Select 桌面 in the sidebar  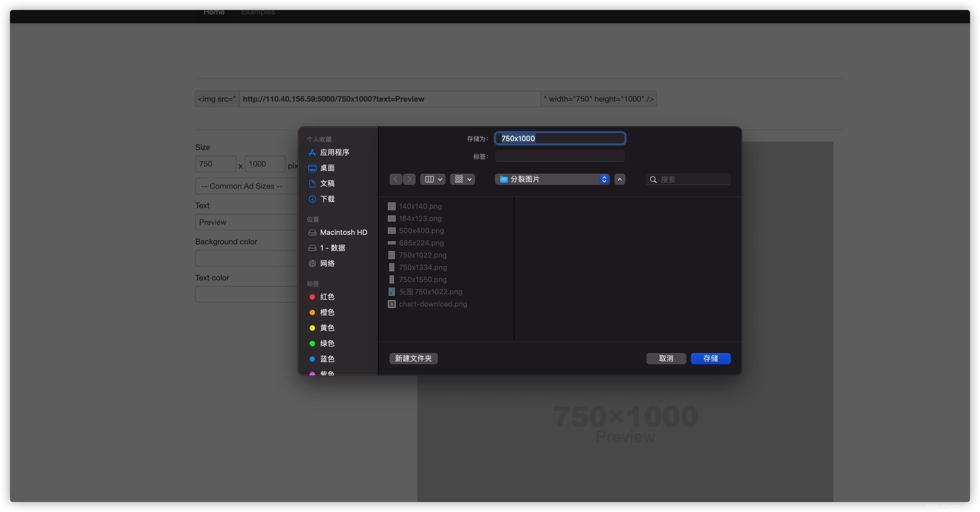point(327,167)
